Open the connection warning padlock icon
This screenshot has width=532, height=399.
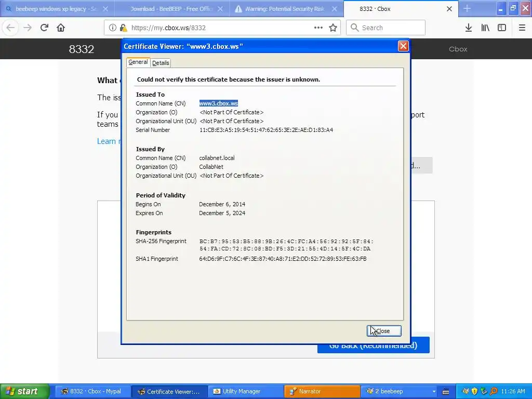pyautogui.click(x=123, y=28)
